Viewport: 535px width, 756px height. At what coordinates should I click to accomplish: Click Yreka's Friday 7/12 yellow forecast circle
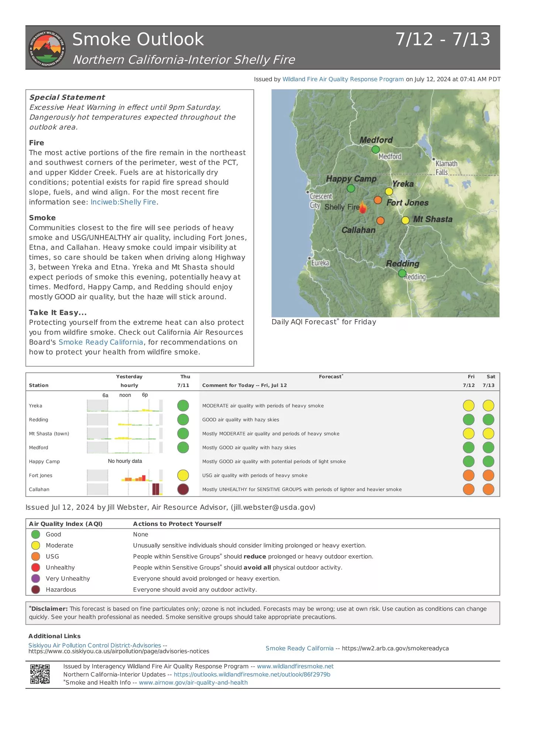click(469, 406)
